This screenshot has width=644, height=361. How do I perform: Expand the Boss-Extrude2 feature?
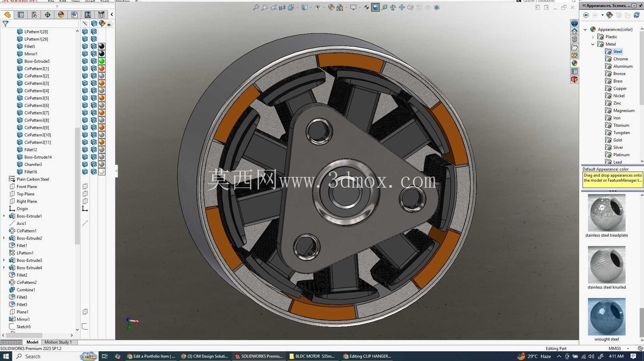(4, 238)
